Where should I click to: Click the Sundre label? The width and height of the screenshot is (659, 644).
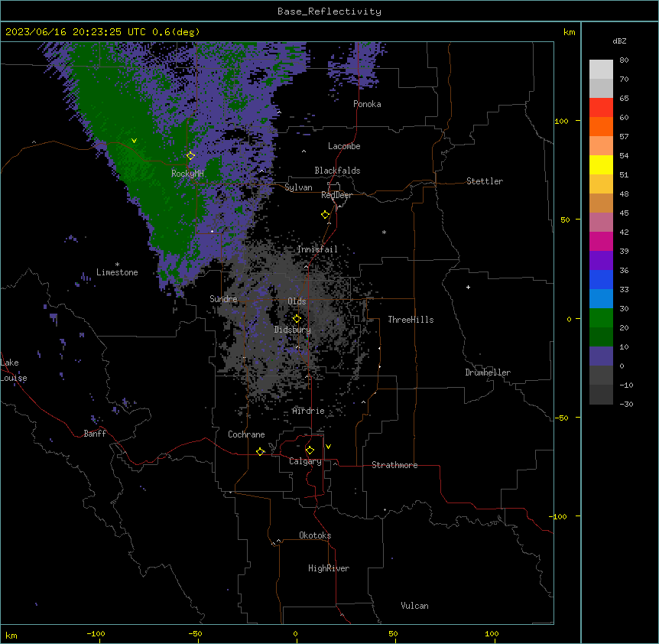[x=223, y=299]
